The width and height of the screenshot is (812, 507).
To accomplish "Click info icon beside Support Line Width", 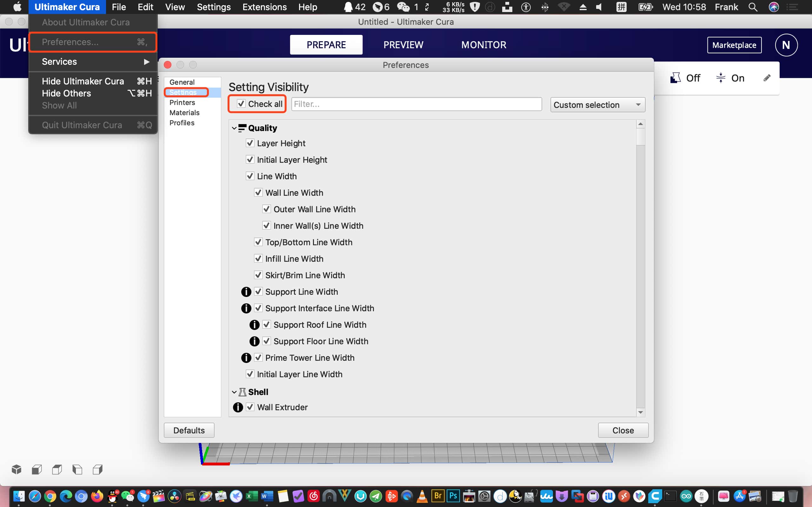I will [x=246, y=292].
